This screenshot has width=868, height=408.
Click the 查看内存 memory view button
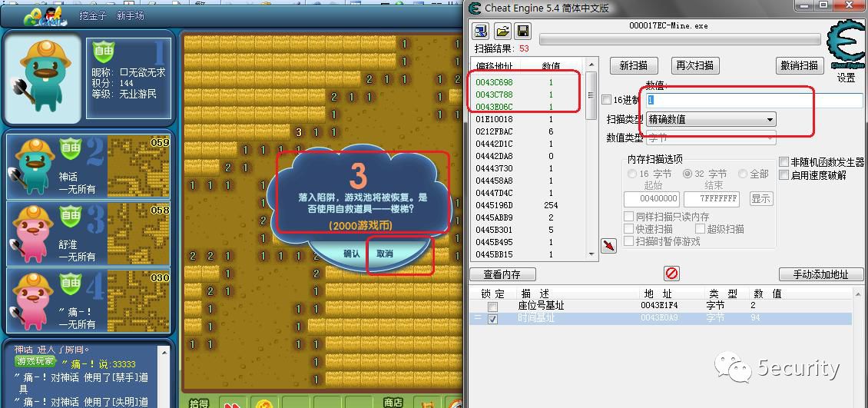502,274
